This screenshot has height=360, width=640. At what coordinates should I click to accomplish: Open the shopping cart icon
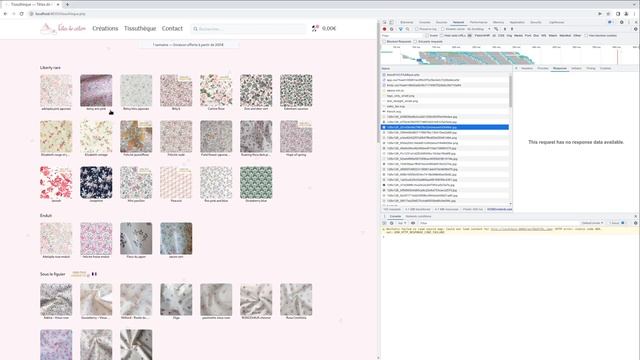[315, 29]
